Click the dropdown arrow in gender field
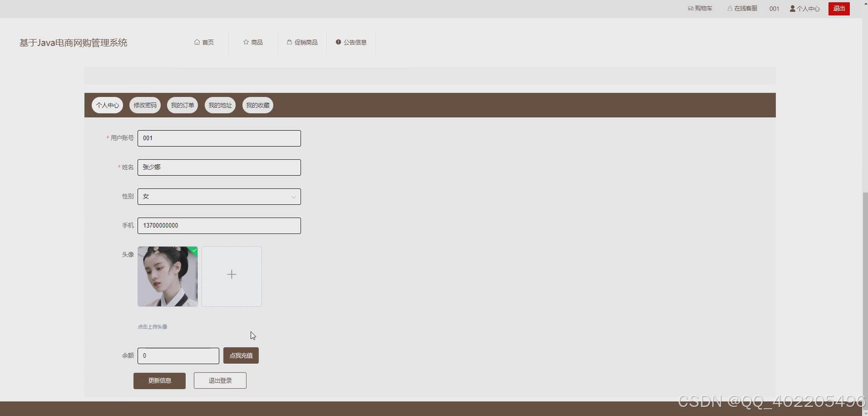Image resolution: width=868 pixels, height=416 pixels. coord(293,197)
